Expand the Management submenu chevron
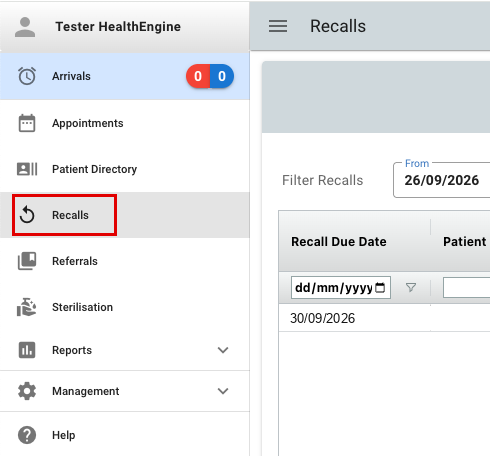The height and width of the screenshot is (456, 490). tap(223, 391)
